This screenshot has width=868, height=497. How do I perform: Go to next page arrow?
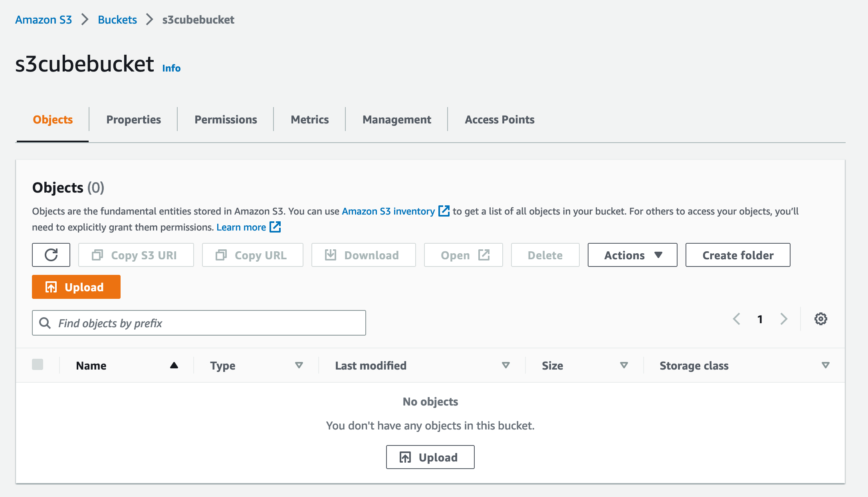click(x=784, y=319)
